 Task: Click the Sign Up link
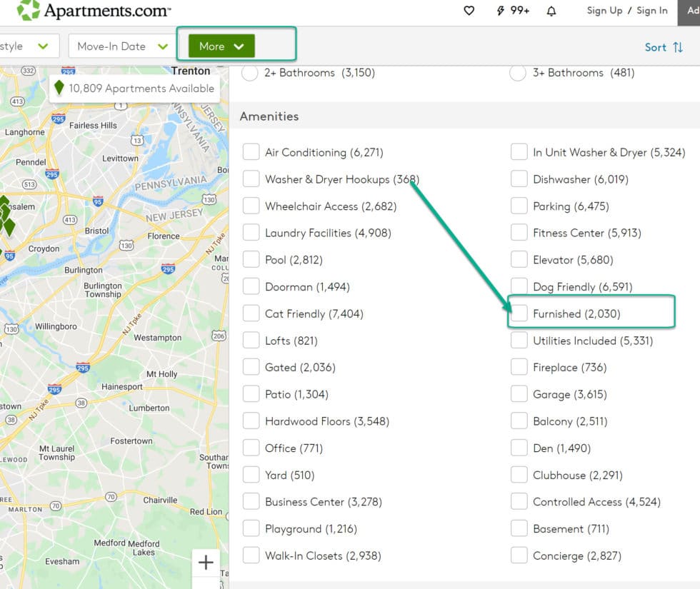click(604, 11)
